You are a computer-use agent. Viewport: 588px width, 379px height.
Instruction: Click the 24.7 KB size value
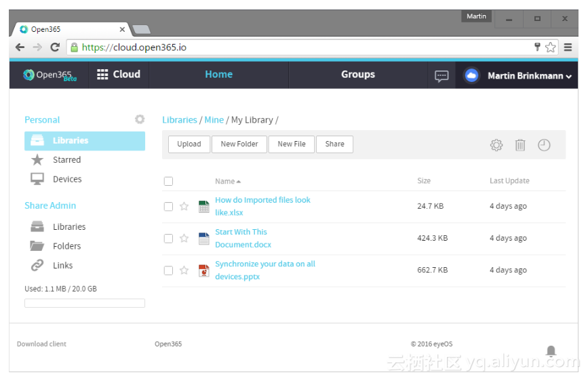click(430, 206)
